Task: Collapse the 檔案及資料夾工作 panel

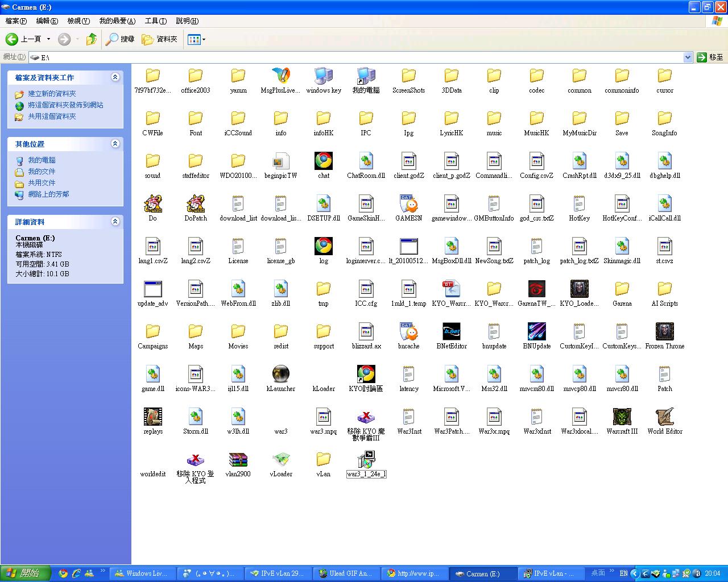Action: [x=115, y=77]
